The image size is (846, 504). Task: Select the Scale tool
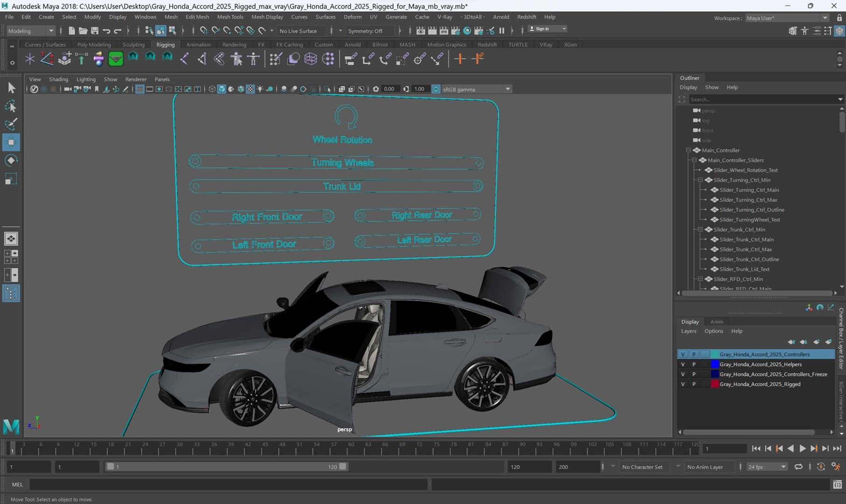11,179
